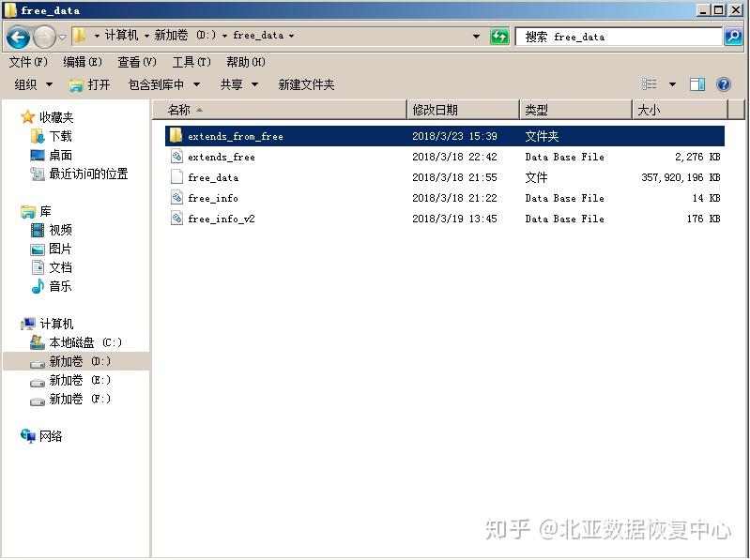
Task: Open the 共享 dropdown
Action: [239, 84]
